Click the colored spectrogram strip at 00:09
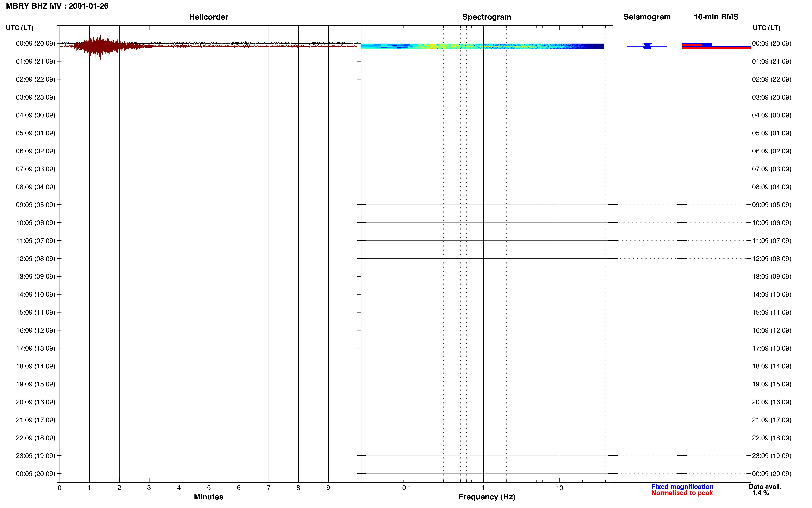The width and height of the screenshot is (812, 508). click(482, 46)
